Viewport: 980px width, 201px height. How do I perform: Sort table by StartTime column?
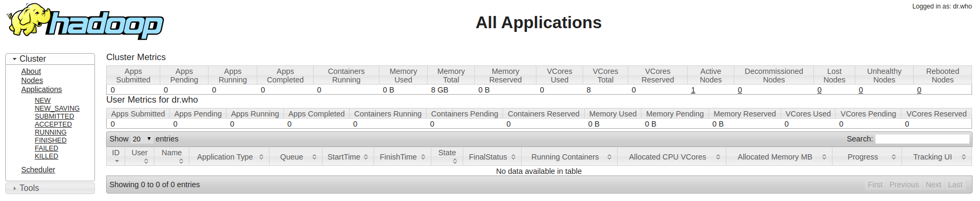(x=348, y=157)
